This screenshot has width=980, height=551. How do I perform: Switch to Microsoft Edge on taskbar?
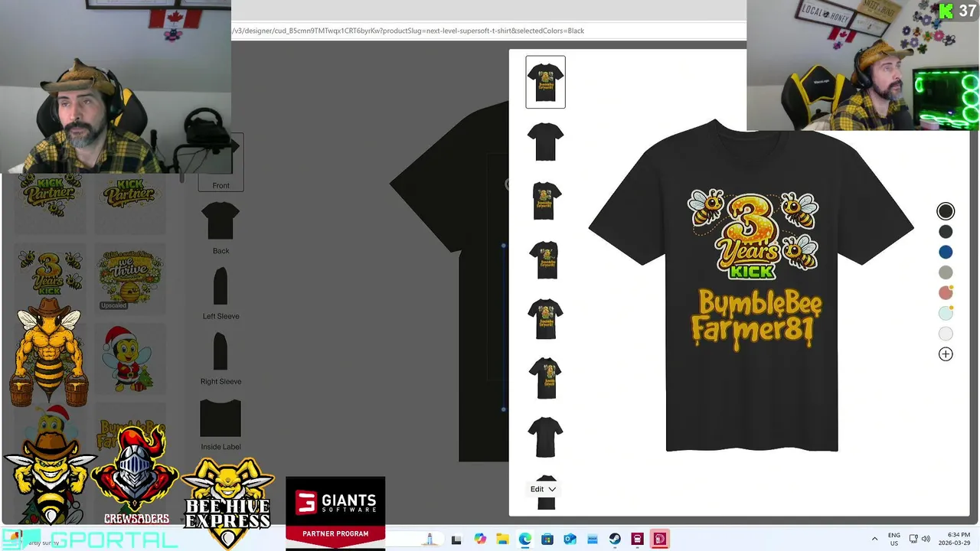525,540
